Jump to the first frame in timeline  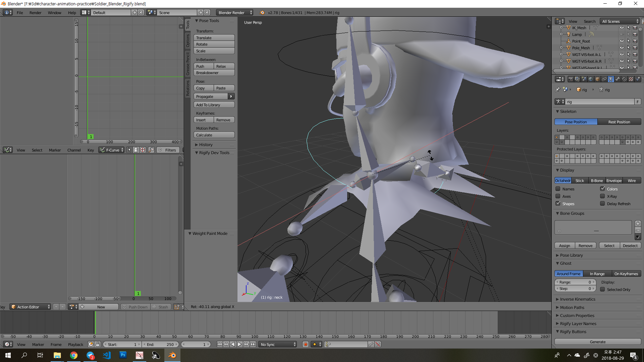[x=219, y=344]
